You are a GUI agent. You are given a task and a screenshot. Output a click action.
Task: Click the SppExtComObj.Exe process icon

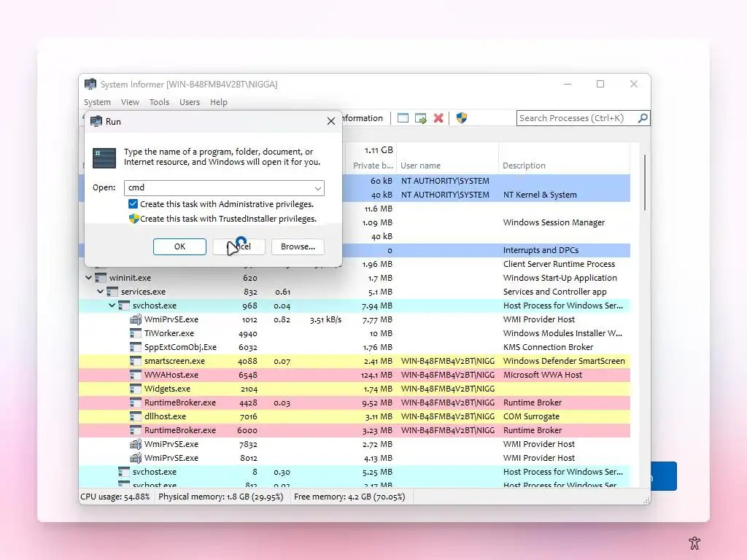click(136, 347)
